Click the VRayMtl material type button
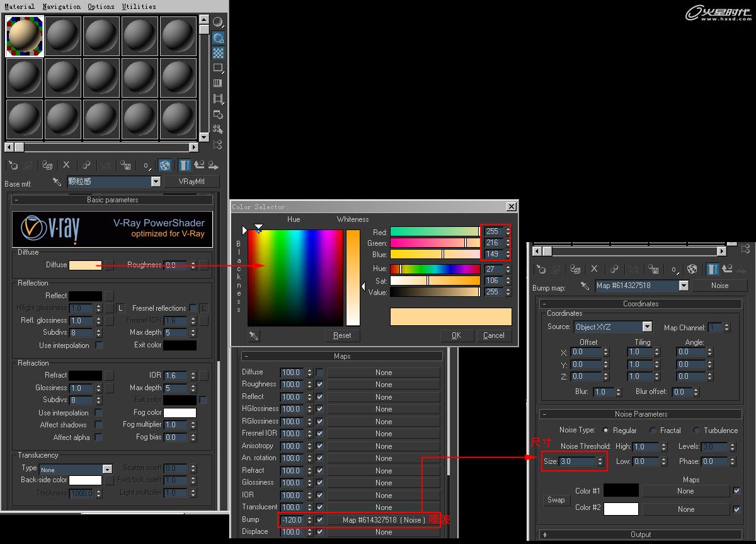This screenshot has height=544, width=756. (192, 182)
